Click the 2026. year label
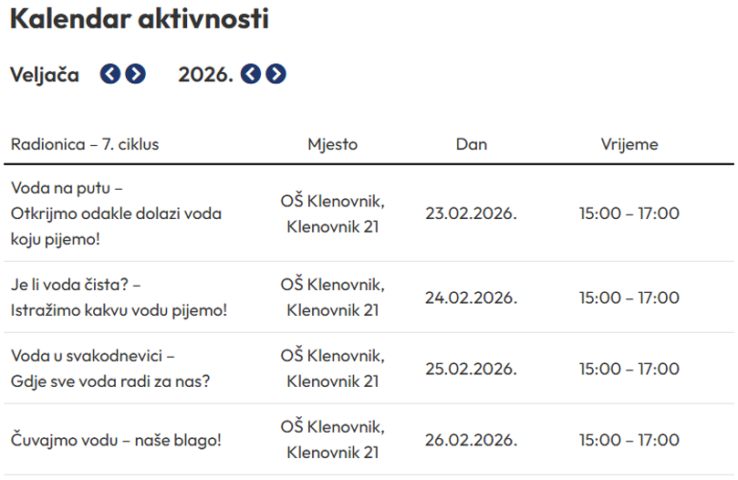Viewport: 738px width, 480px height. pyautogui.click(x=206, y=74)
